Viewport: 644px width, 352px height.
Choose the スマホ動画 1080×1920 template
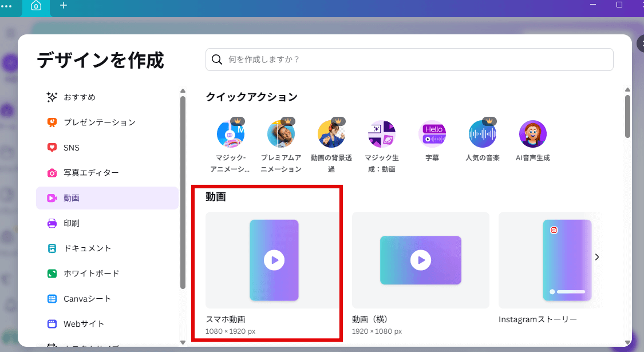click(x=274, y=260)
